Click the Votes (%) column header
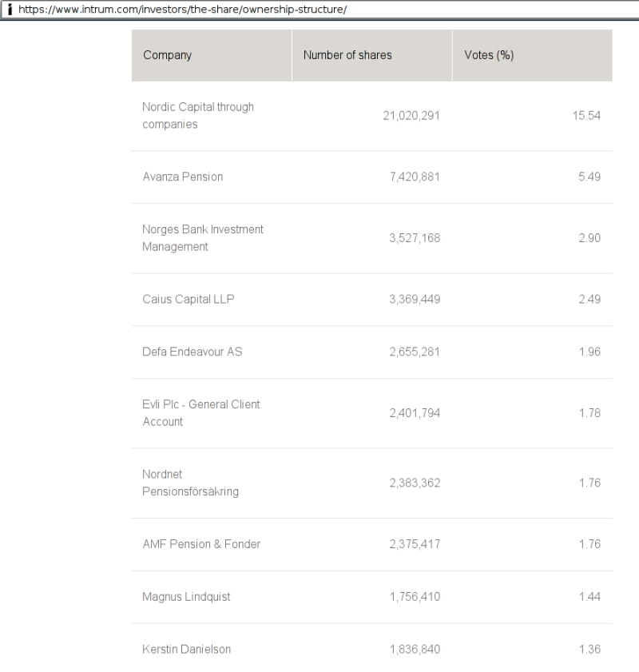The height and width of the screenshot is (672, 639). (x=488, y=55)
